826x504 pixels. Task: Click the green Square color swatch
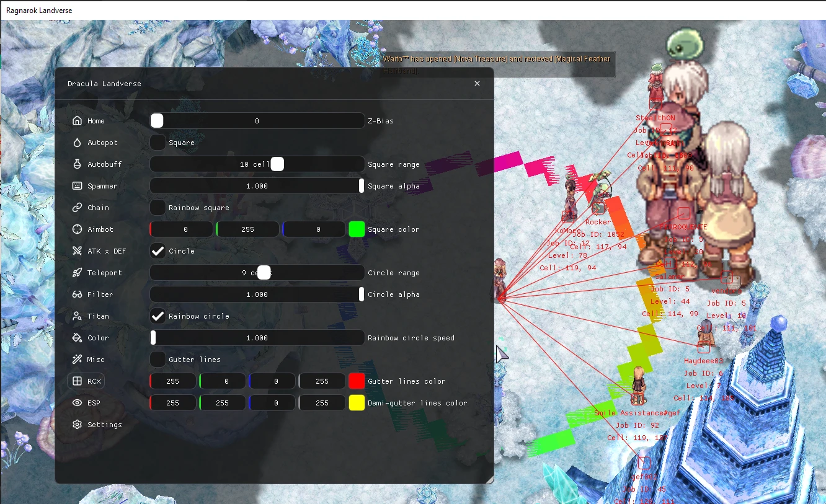357,229
